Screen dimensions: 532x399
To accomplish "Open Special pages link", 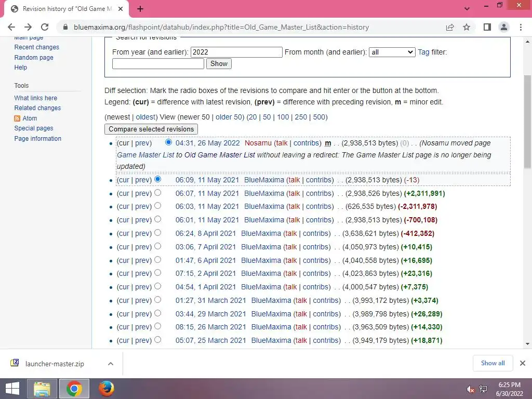I will [x=34, y=128].
